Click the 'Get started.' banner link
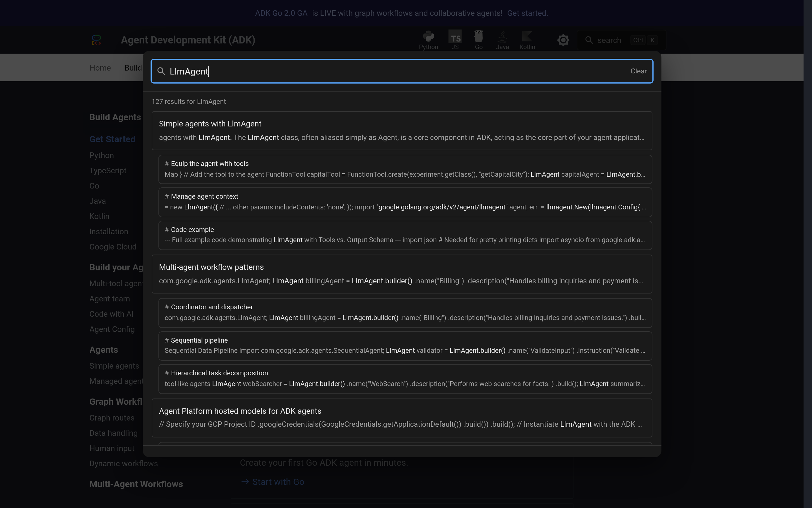Screen dimensions: 812x508 coord(528,13)
